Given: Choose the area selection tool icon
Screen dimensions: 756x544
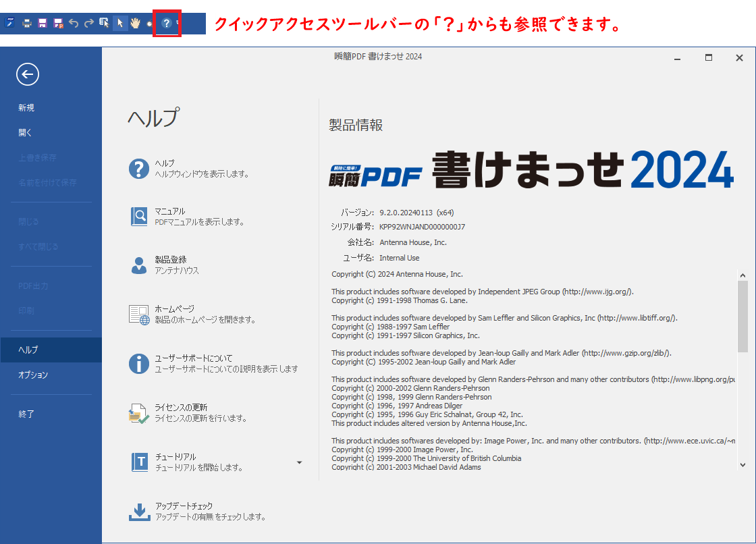Looking at the screenshot, I should [104, 23].
